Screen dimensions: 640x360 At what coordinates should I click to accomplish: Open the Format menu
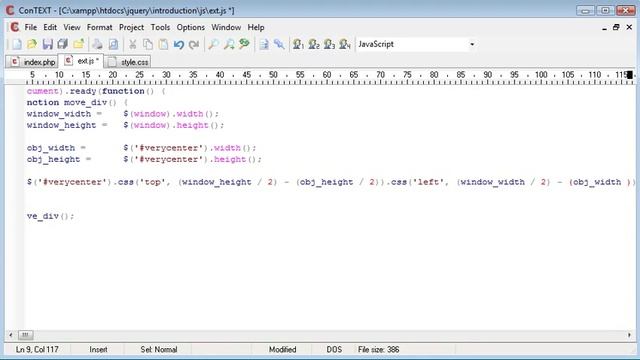100,27
